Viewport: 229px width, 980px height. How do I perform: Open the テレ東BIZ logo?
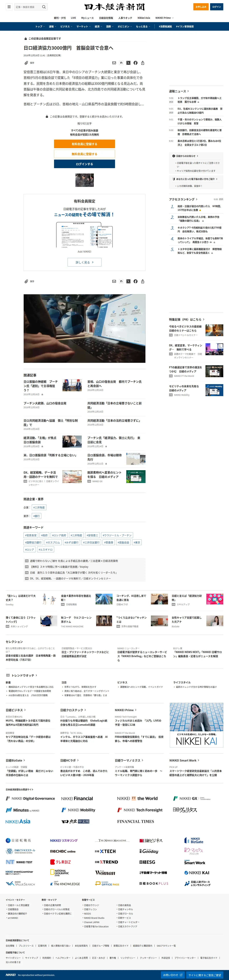pos(60,862)
